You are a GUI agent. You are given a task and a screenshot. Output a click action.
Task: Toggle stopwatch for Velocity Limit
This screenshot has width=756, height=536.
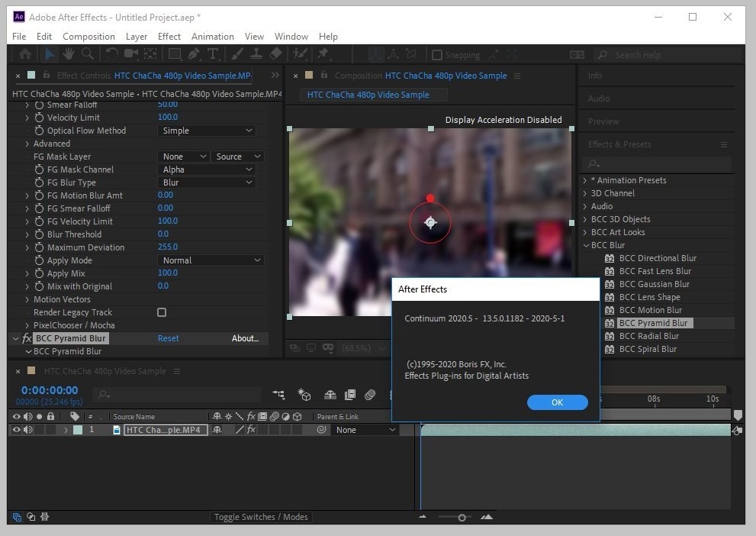coord(39,118)
